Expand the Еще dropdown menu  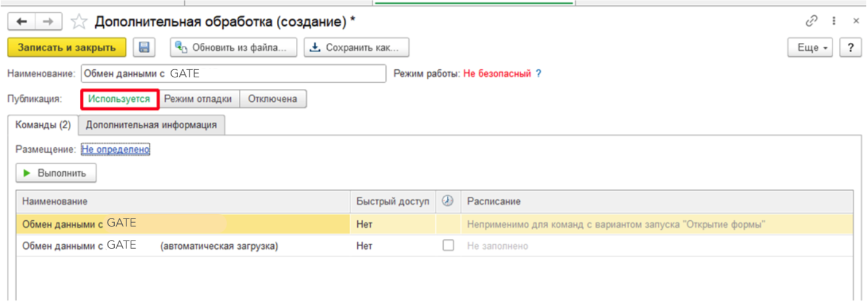(x=810, y=48)
